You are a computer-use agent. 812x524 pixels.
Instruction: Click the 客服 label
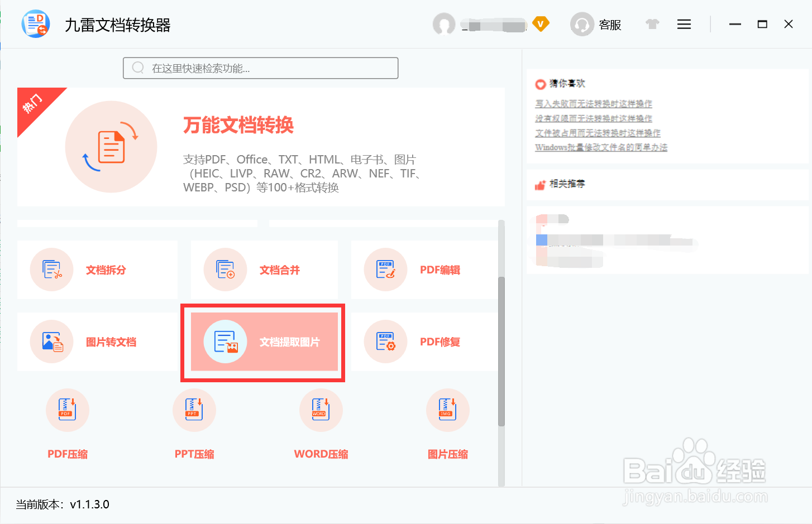610,25
